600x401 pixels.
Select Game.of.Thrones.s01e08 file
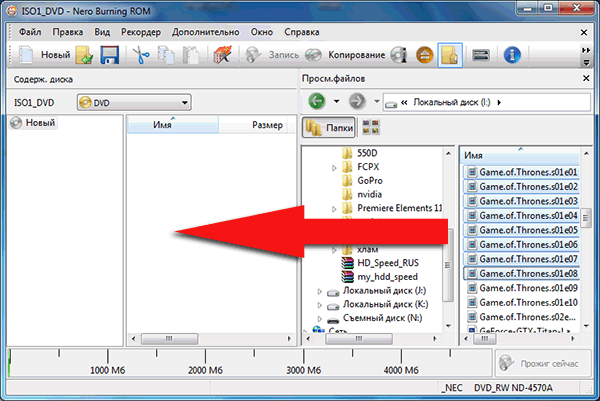click(521, 274)
